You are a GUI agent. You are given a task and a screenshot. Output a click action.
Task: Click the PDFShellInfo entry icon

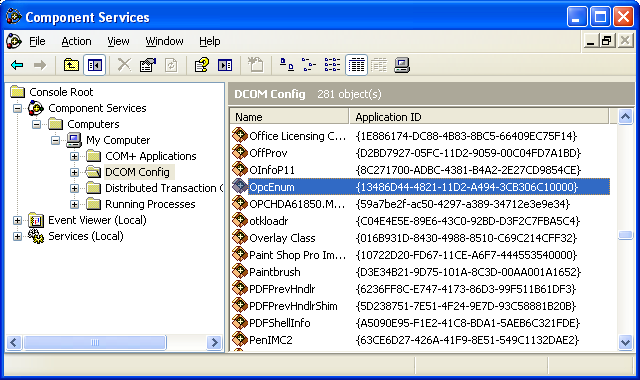click(240, 322)
